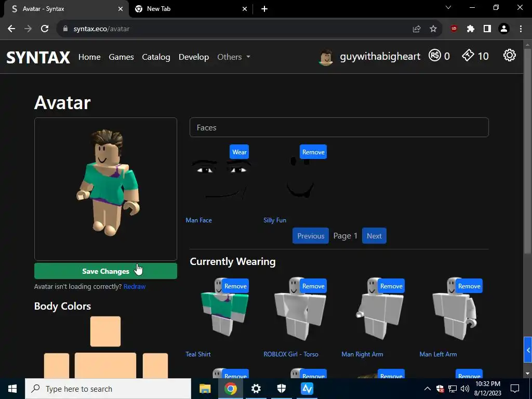Go to Previous page of faces
The width and height of the screenshot is (532, 399).
311,236
